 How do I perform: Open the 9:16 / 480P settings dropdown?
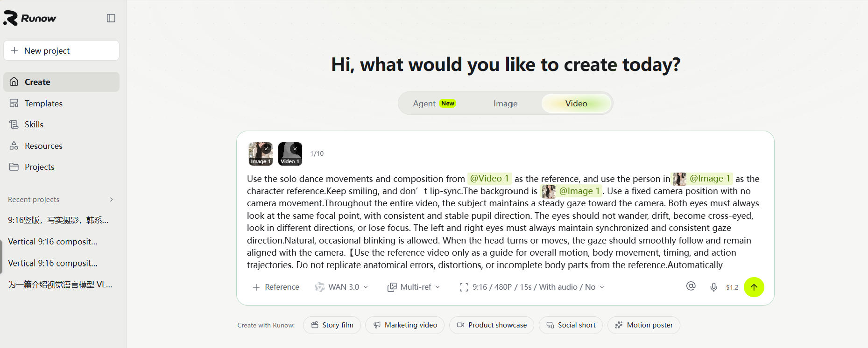[532, 287]
